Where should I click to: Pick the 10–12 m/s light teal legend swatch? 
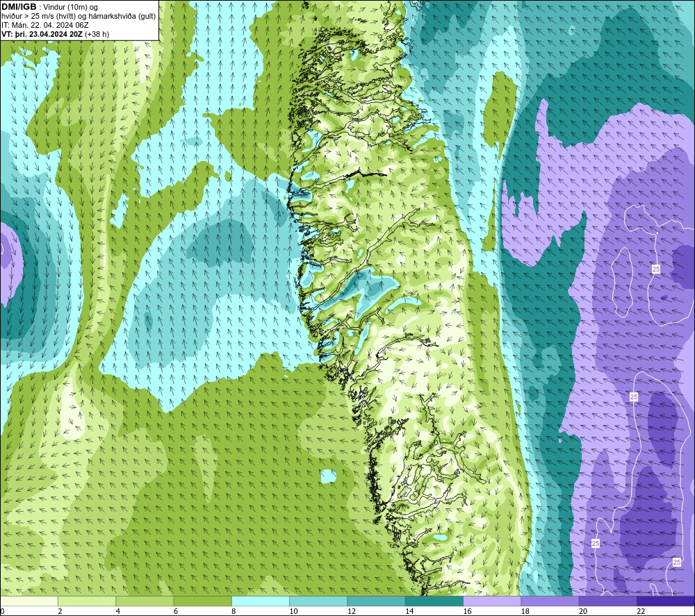pos(318,601)
